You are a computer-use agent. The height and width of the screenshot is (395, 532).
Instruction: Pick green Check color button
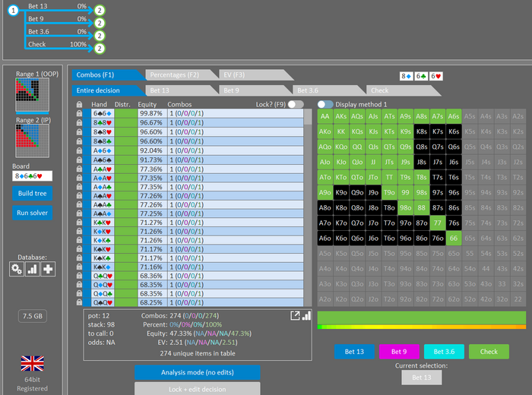click(489, 352)
